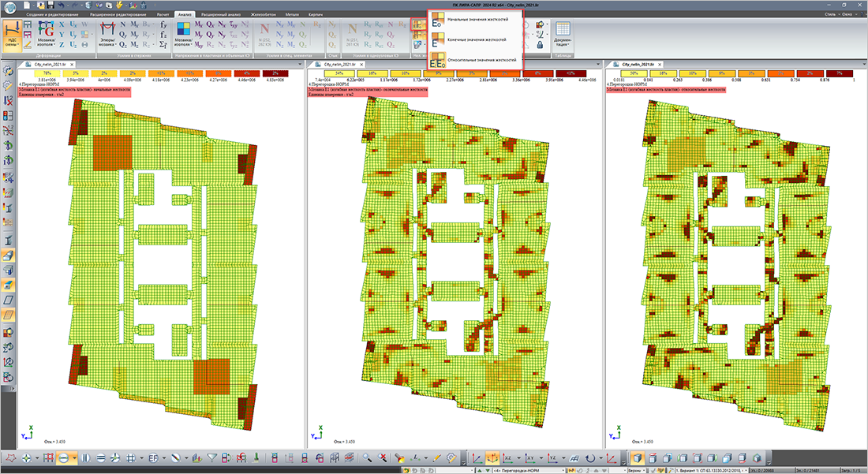868x474 pixels.
Task: Open the Железобетон ribbon tab
Action: pos(263,14)
